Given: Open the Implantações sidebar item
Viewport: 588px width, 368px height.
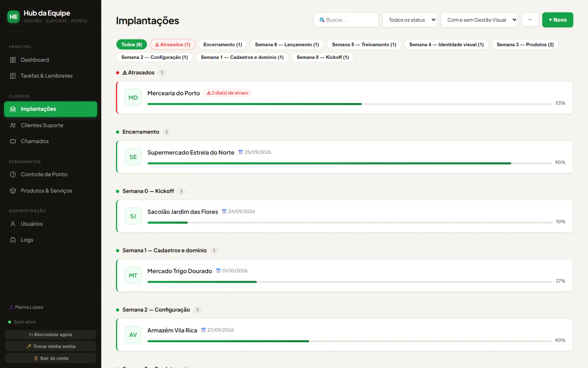Looking at the screenshot, I should tap(51, 109).
